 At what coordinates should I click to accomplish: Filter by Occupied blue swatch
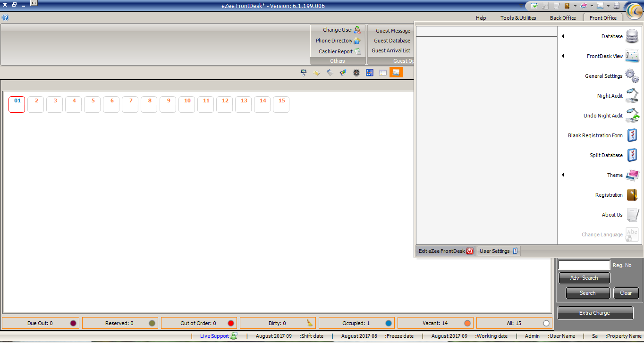pos(389,323)
